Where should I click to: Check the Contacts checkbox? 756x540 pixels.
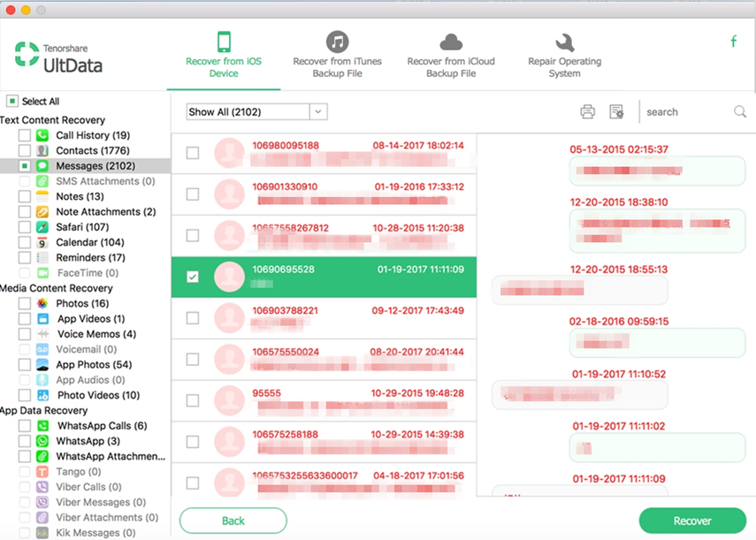[x=25, y=151]
